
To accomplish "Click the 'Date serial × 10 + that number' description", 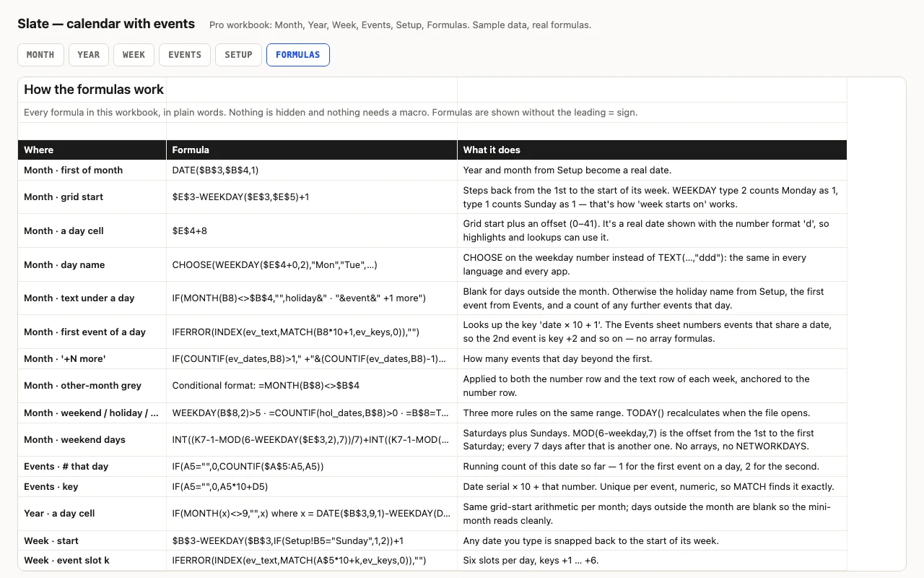I will pyautogui.click(x=652, y=486).
